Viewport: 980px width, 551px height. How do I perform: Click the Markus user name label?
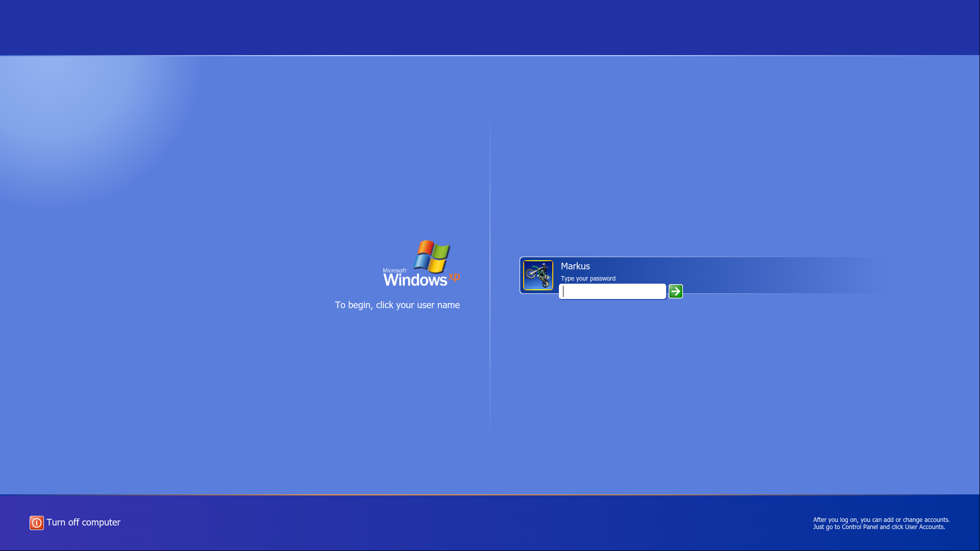point(575,266)
